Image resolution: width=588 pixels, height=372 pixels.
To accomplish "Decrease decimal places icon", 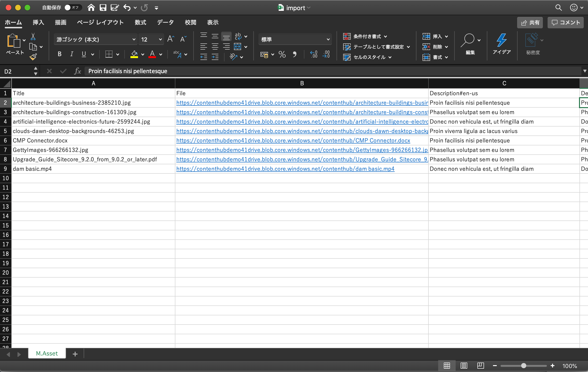I will (326, 54).
